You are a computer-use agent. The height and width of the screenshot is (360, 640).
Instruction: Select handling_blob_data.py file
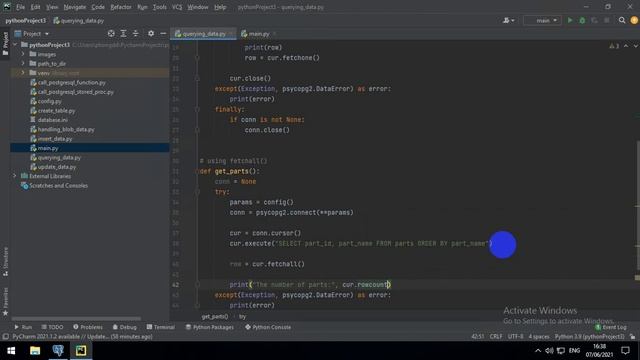[66, 129]
